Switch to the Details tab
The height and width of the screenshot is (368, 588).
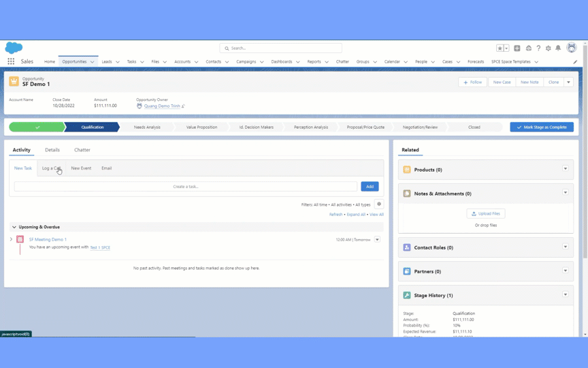click(x=52, y=150)
